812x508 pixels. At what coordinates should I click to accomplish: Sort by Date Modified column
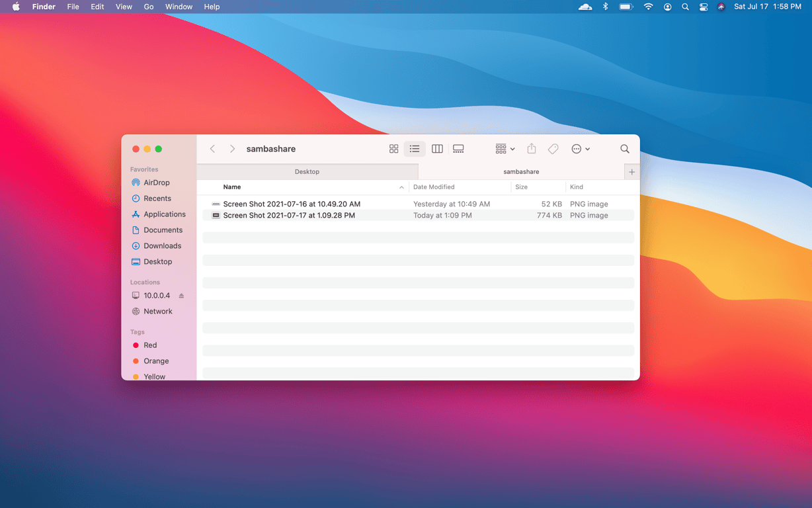[434, 187]
